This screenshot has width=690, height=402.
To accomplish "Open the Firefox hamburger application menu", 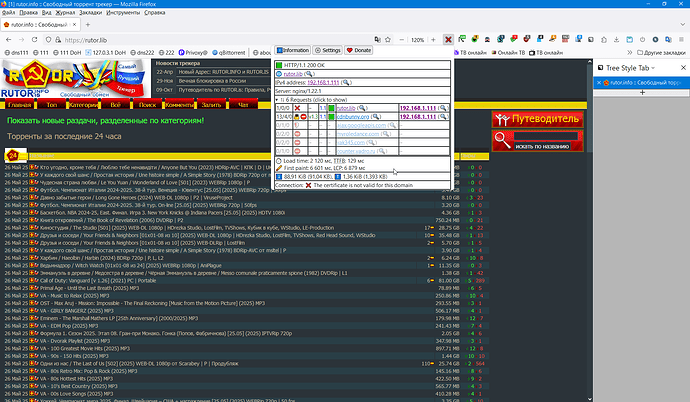I will click(x=681, y=40).
